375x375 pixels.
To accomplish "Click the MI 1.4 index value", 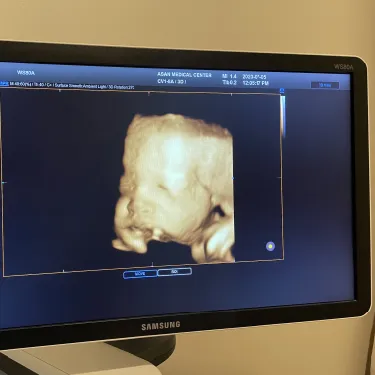I will click(229, 77).
